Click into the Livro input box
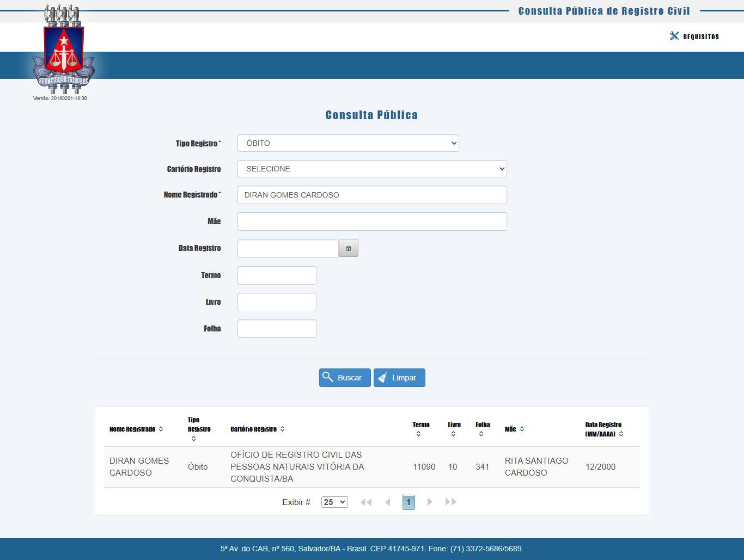 [x=277, y=302]
